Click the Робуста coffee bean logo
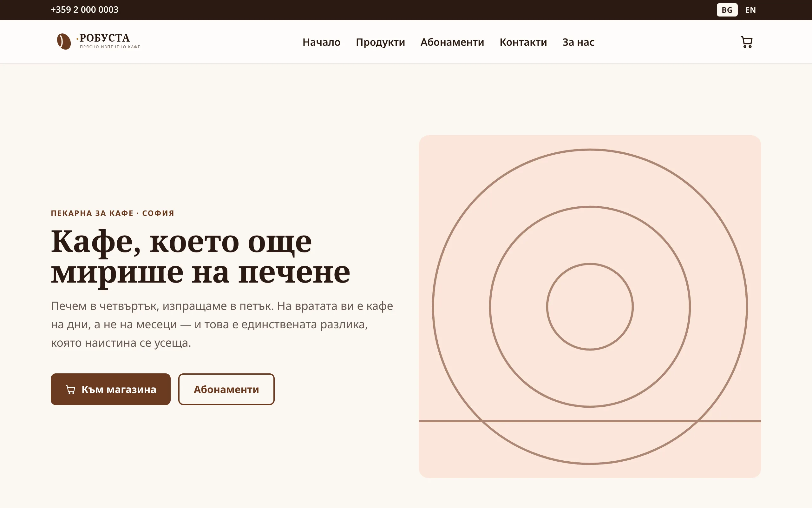 pos(64,42)
